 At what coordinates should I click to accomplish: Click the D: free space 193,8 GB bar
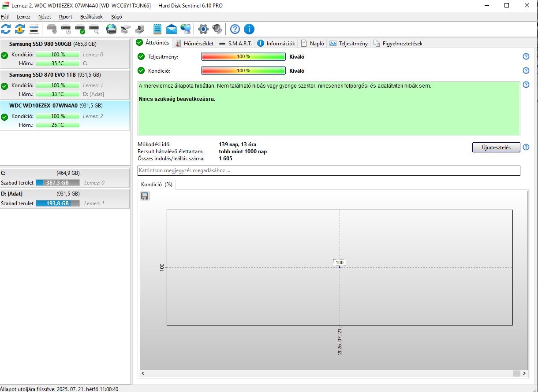58,203
